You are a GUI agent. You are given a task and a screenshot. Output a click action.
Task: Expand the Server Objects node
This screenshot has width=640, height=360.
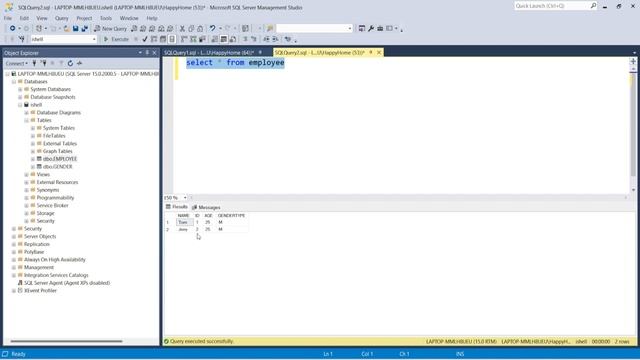click(x=14, y=237)
